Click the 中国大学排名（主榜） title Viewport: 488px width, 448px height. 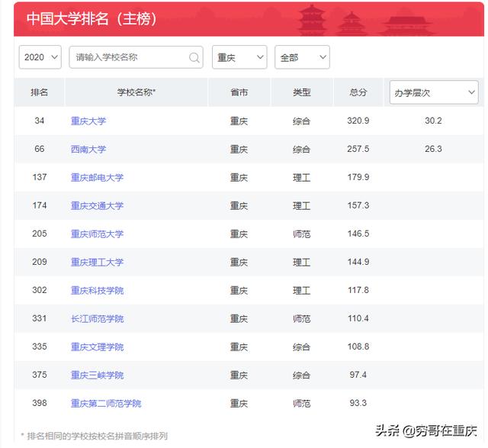[x=91, y=18]
